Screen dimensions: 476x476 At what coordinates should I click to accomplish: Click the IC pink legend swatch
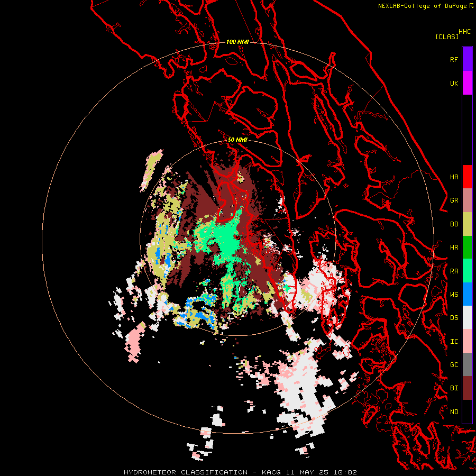click(467, 341)
